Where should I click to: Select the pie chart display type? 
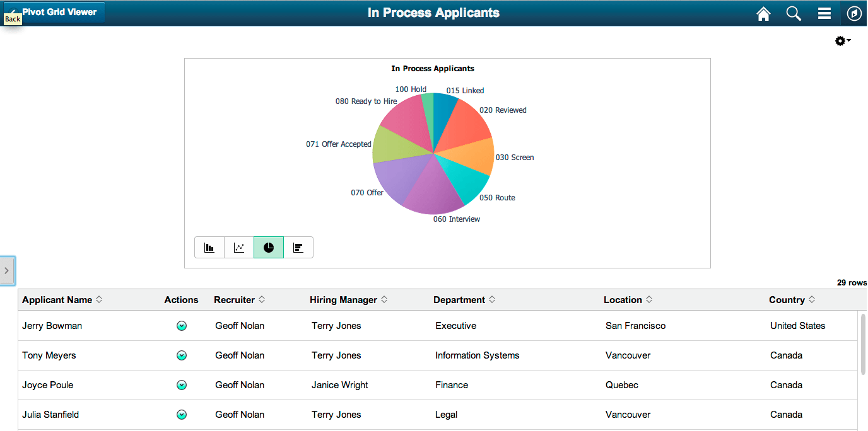(x=268, y=247)
